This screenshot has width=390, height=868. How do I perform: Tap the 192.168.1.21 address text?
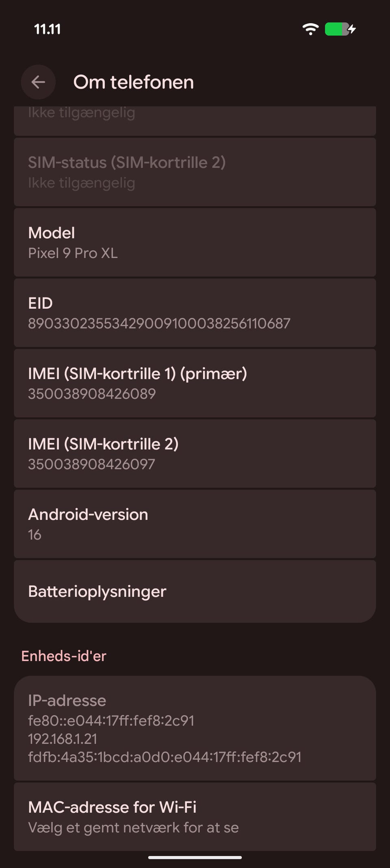pyautogui.click(x=63, y=739)
